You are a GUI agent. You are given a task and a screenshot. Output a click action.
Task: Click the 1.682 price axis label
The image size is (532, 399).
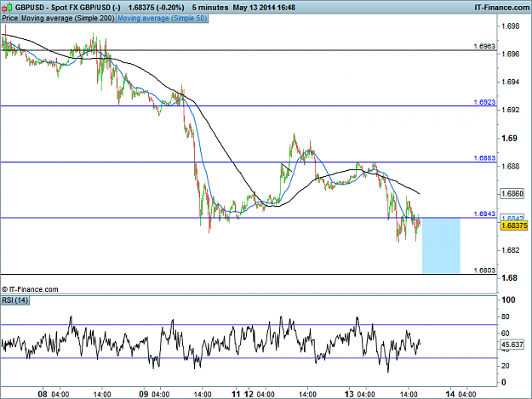click(510, 250)
